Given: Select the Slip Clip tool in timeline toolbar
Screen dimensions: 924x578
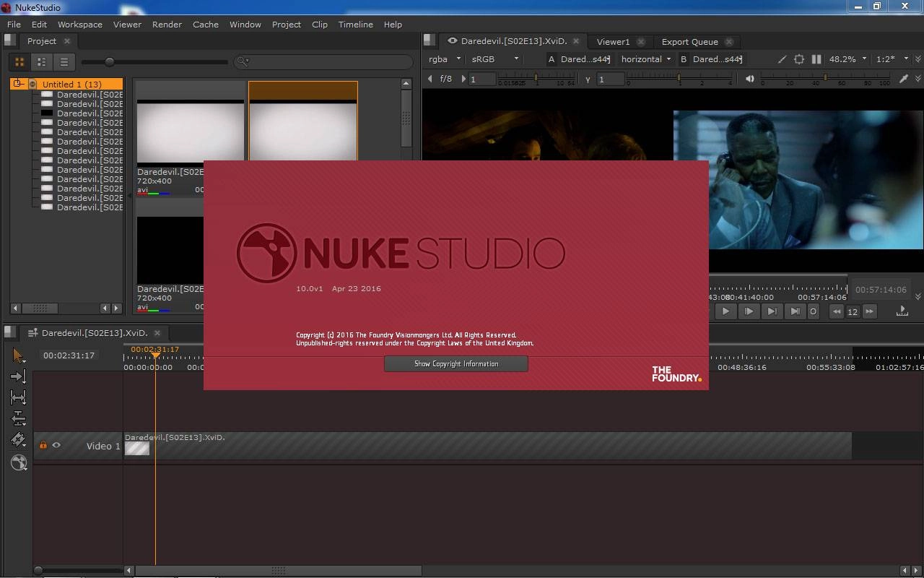Looking at the screenshot, I should [x=18, y=397].
